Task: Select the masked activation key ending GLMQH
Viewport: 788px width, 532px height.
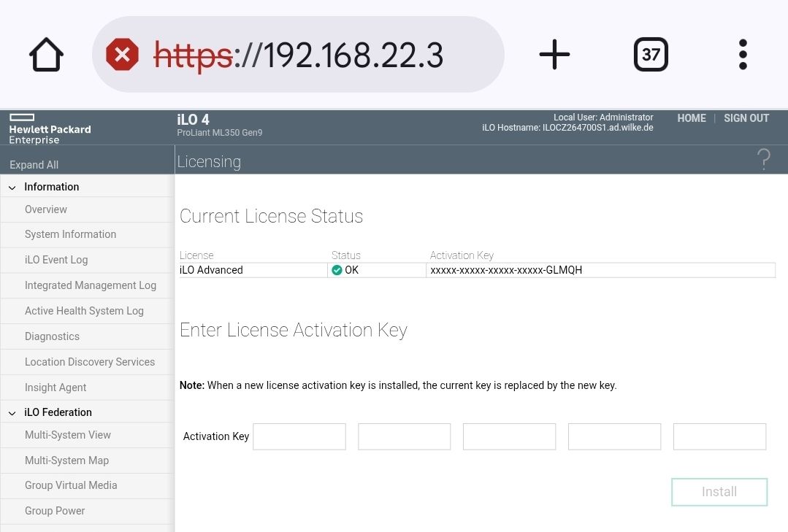Action: click(x=506, y=270)
